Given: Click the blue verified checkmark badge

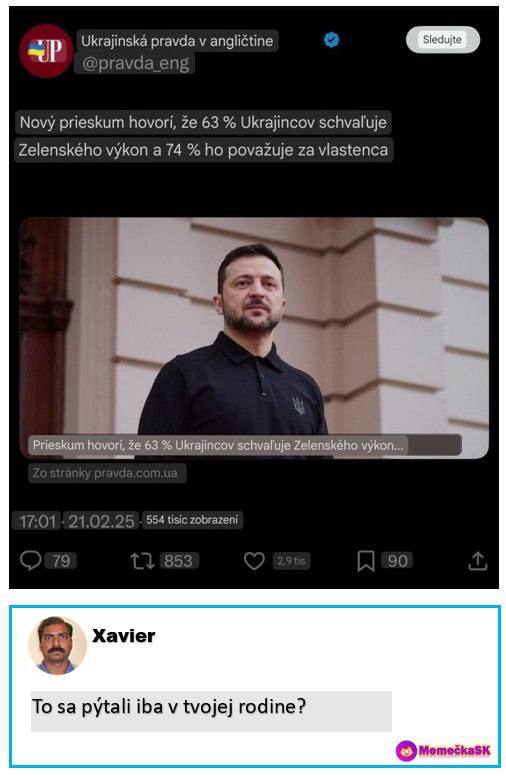Looking at the screenshot, I should [331, 40].
